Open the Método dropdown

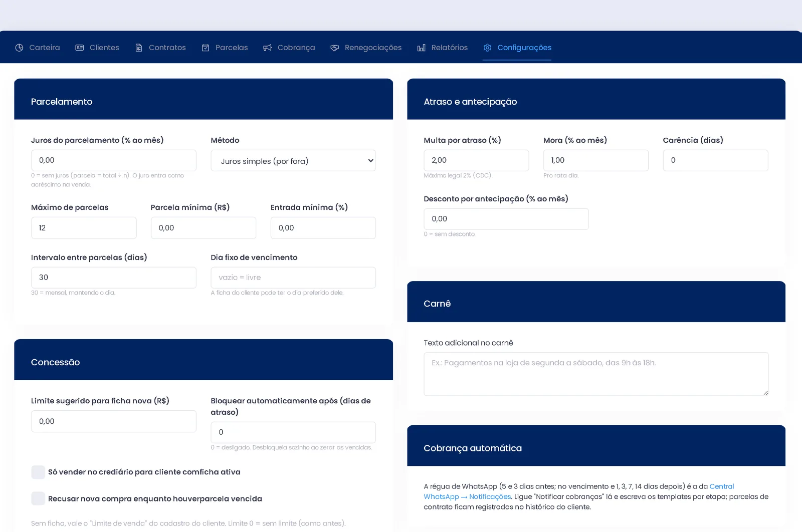tap(293, 161)
